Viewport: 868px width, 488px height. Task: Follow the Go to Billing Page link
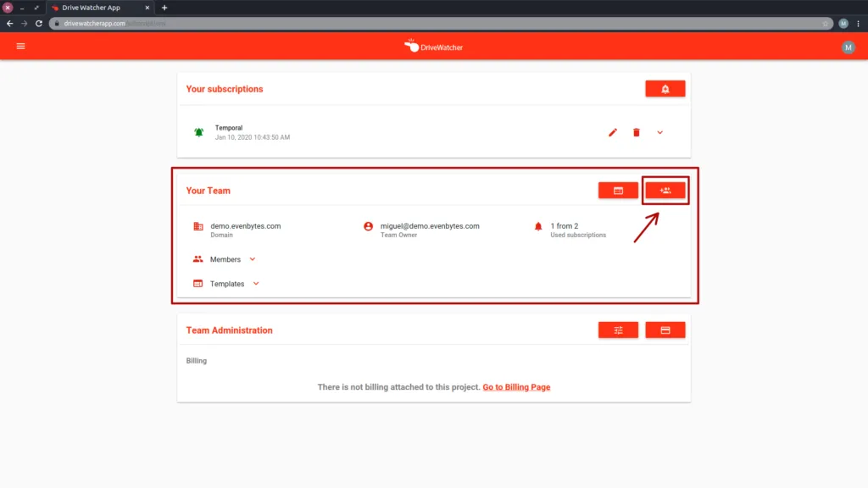516,387
